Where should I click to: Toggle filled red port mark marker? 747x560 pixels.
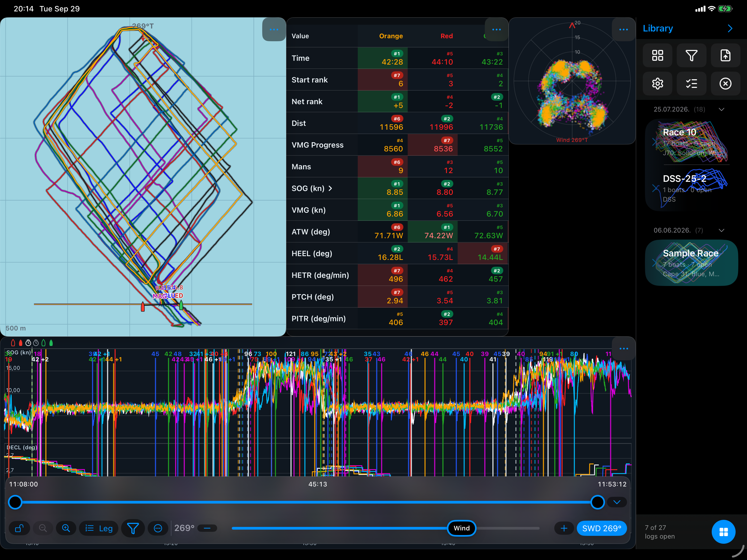click(x=21, y=343)
